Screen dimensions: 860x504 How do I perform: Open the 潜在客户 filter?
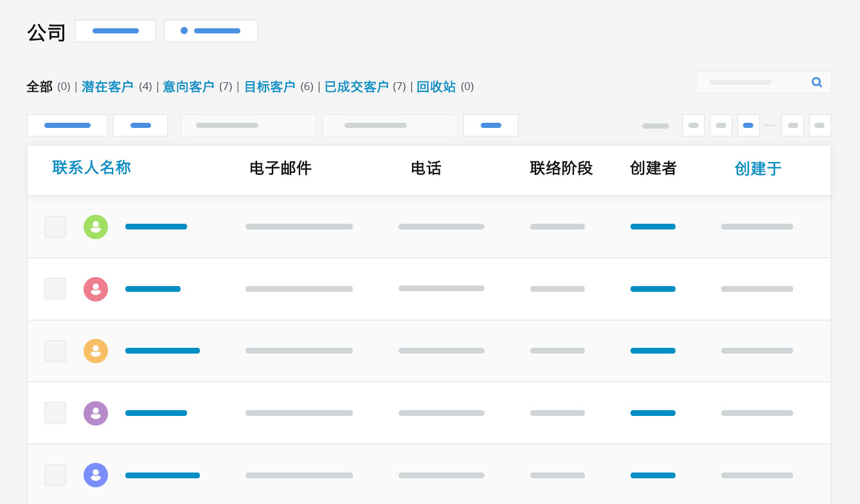107,87
